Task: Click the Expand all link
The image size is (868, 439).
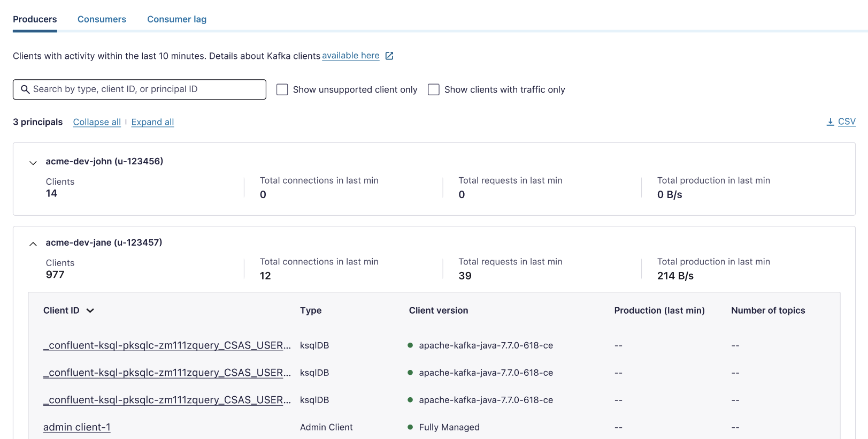Action: 152,122
